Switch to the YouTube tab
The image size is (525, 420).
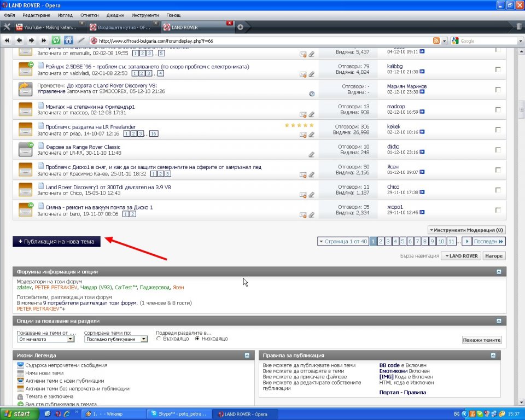pos(50,27)
